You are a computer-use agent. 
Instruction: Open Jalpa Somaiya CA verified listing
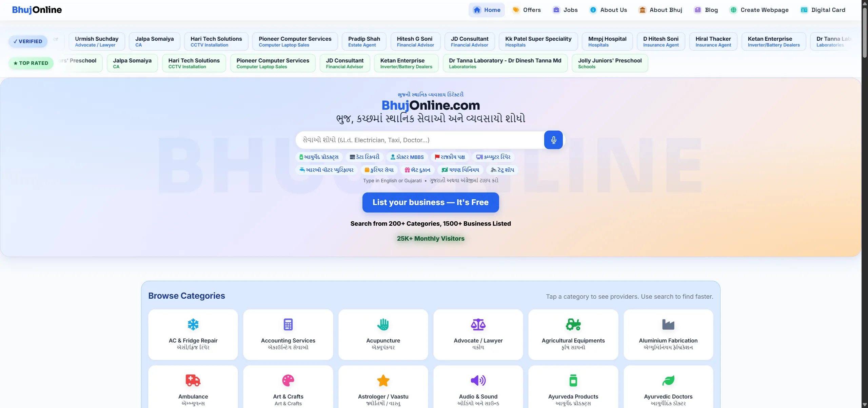(x=154, y=41)
